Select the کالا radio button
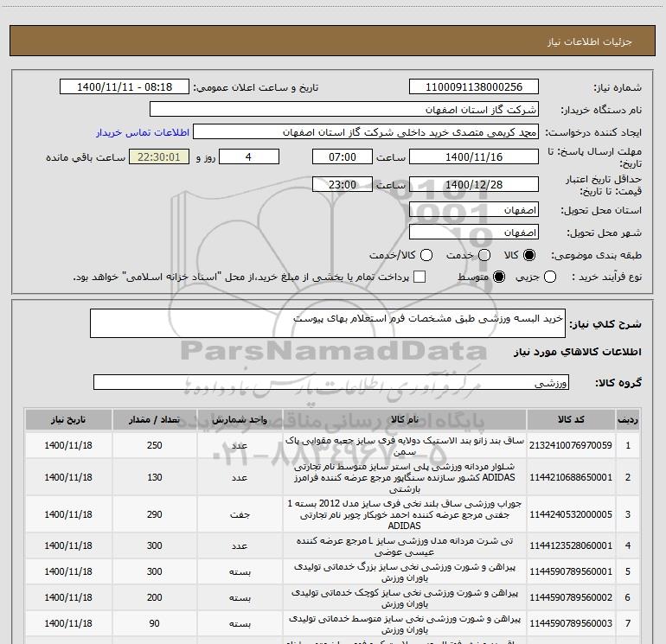Screen dimensions: 666x644 (529, 255)
